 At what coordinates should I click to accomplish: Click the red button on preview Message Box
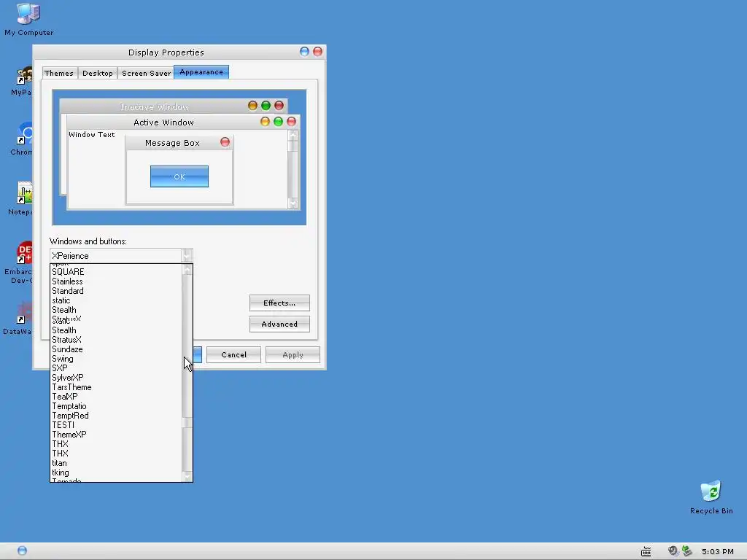225,142
